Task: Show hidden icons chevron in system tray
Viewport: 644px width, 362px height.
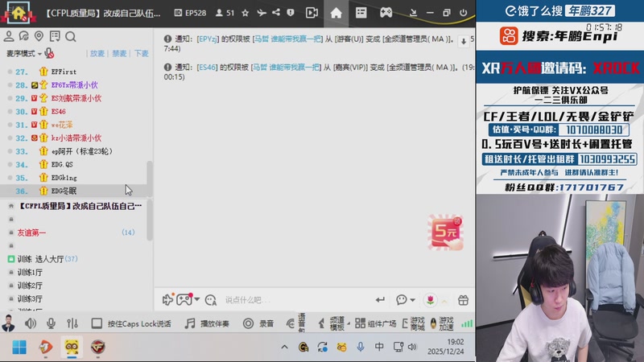Action: pos(284,348)
